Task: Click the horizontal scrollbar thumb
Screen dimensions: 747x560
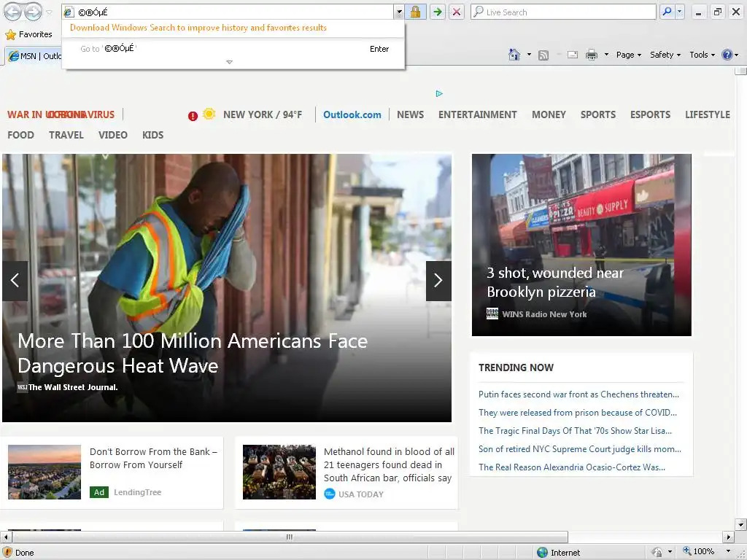Action: [x=290, y=537]
